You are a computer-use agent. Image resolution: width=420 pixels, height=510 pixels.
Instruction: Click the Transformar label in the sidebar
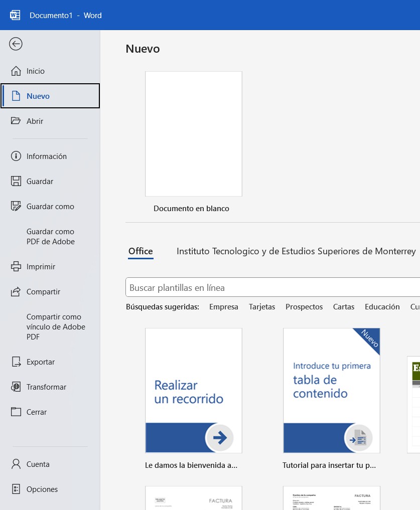(46, 387)
